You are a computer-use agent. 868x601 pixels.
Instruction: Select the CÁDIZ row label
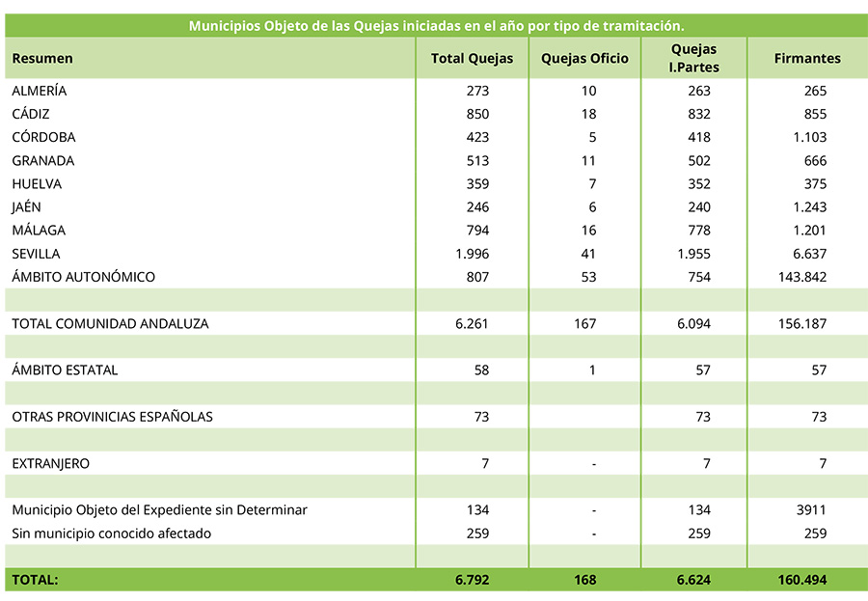coord(31,114)
